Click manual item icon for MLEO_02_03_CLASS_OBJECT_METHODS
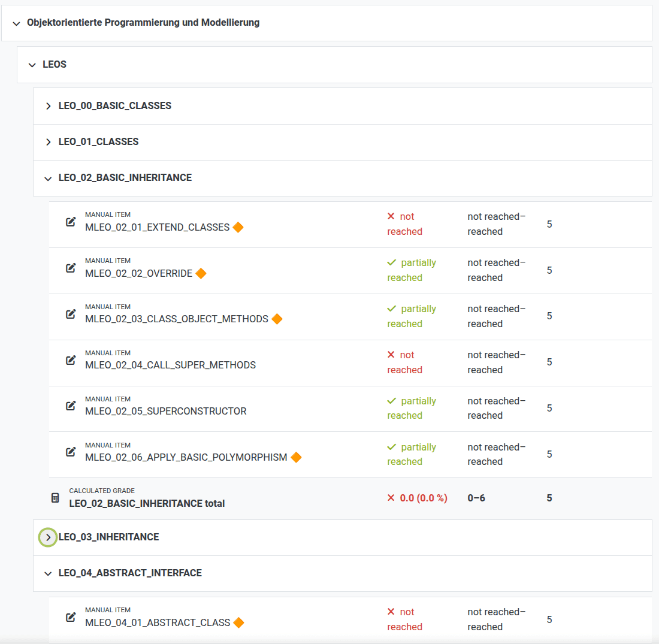This screenshot has width=659, height=644. point(71,314)
